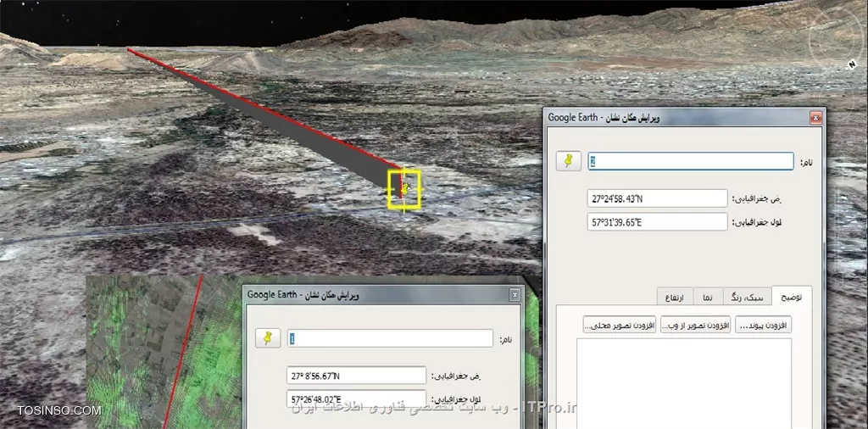The height and width of the screenshot is (429, 868).
Task: Click the pushpin icon button in placemark 2 dialog
Action: (x=569, y=161)
